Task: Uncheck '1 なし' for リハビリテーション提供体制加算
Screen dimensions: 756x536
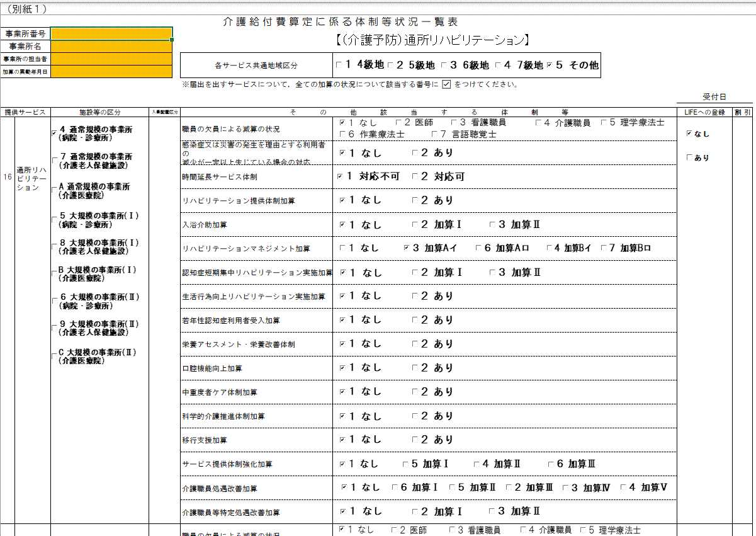Action: (x=342, y=200)
